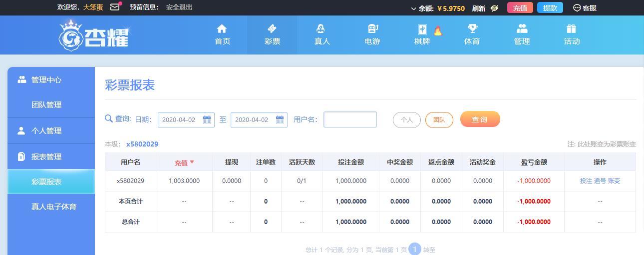Click page 1 pagination button
This screenshot has height=255, width=644.
click(x=415, y=248)
